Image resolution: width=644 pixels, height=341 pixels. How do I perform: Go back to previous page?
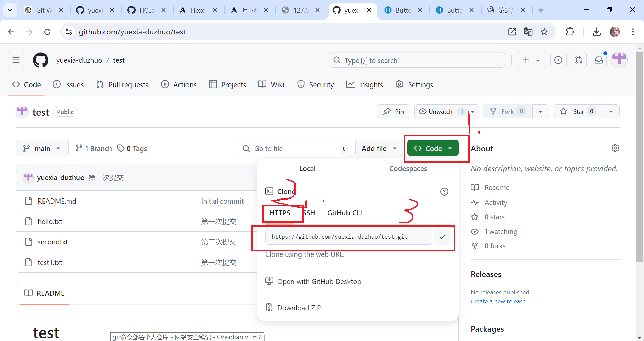(11, 32)
